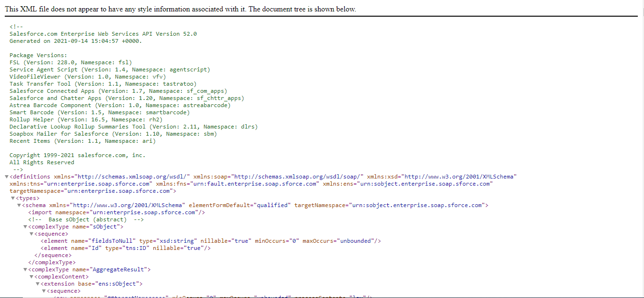This screenshot has height=298, width=644.
Task: Click the elementFormDefault="qualified" attribute in schema
Action: (x=240, y=205)
